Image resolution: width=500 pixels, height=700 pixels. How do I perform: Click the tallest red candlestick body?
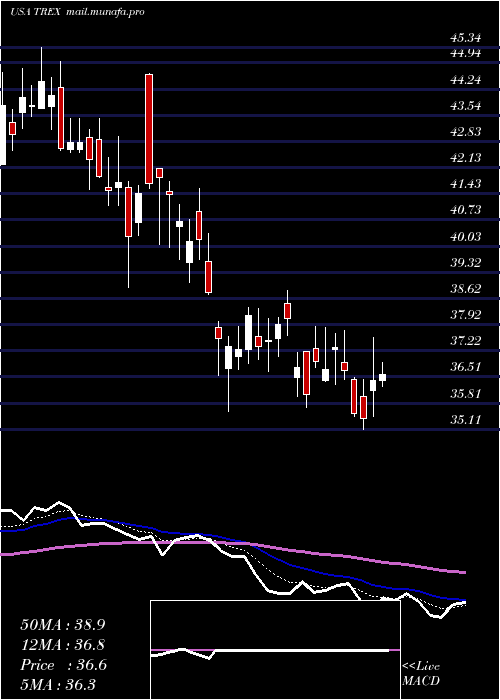tap(149, 129)
